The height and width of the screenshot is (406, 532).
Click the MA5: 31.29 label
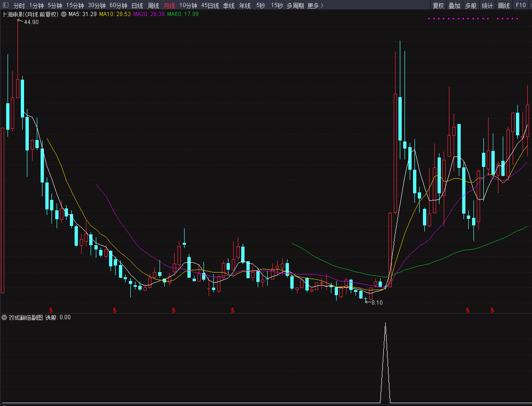tap(83, 14)
